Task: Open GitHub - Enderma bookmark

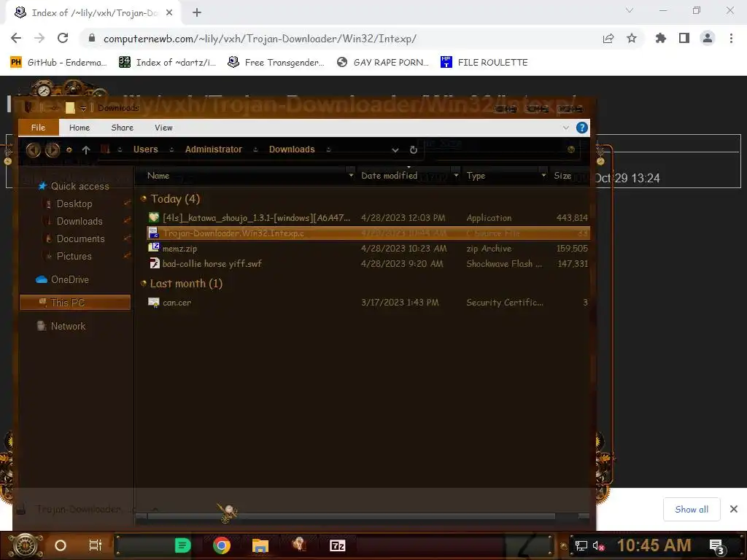Action: click(59, 63)
